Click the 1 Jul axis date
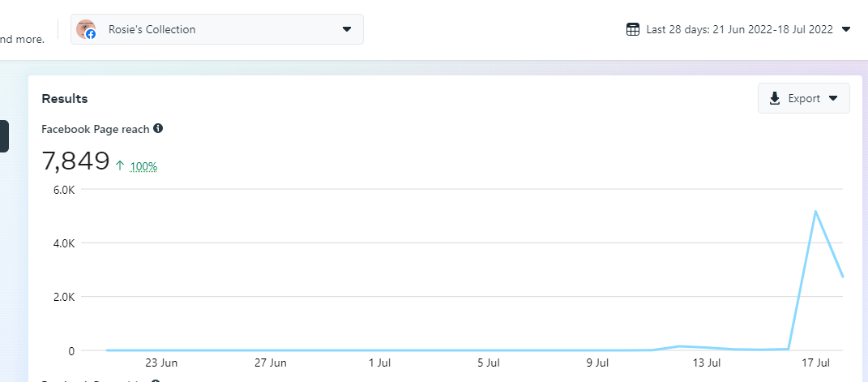Image resolution: width=868 pixels, height=382 pixels. coord(380,363)
